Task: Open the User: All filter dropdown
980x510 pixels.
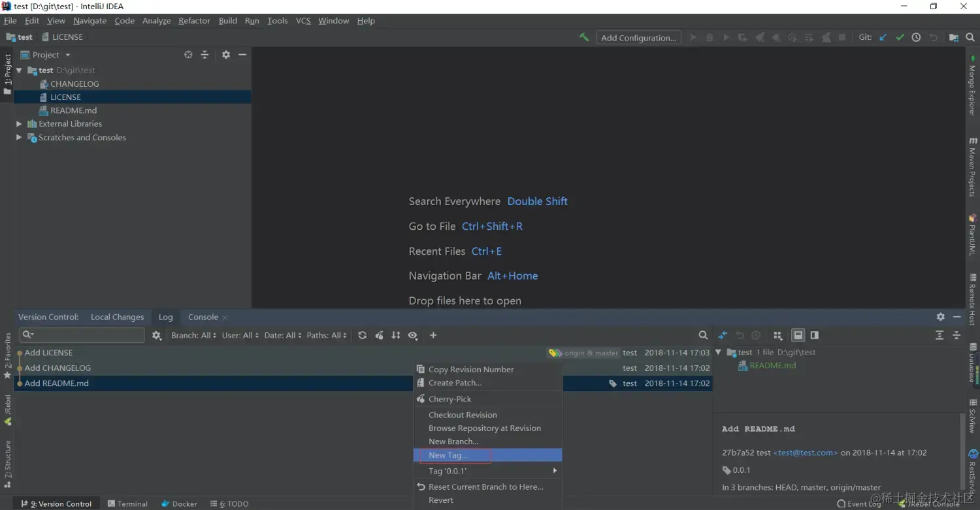Action: (x=240, y=335)
